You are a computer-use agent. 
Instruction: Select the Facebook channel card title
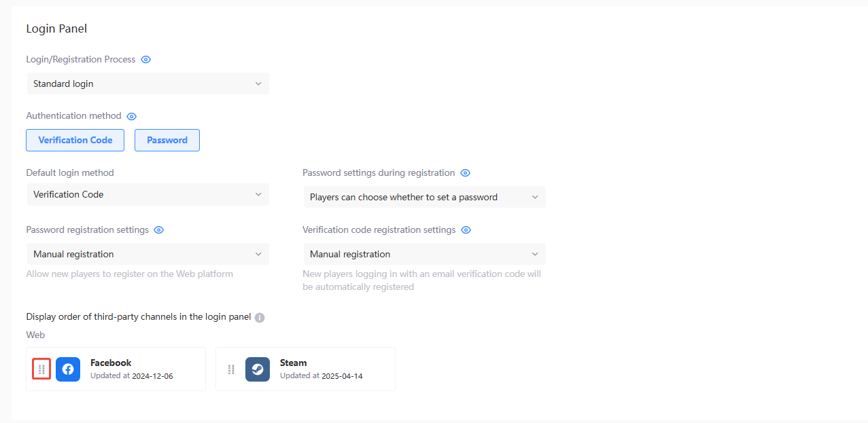(111, 363)
